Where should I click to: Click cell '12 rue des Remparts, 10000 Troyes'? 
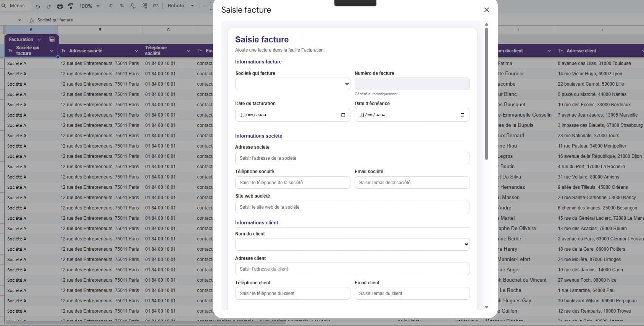point(599,311)
